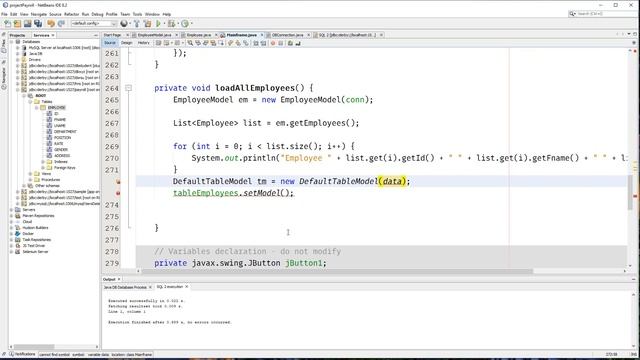
Task: Click the Open Project toolbar icon
Action: pos(27,24)
